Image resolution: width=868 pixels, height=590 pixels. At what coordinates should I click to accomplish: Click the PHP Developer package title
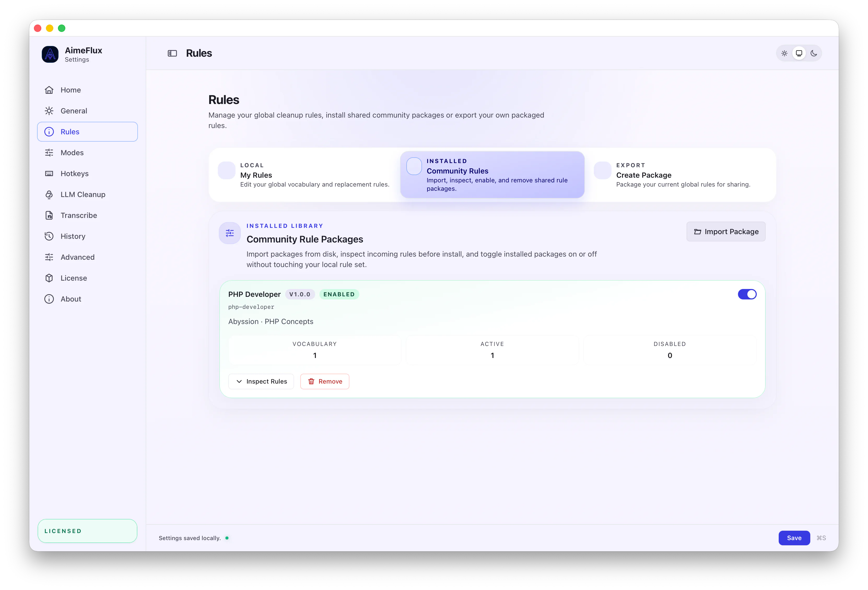[x=254, y=294]
